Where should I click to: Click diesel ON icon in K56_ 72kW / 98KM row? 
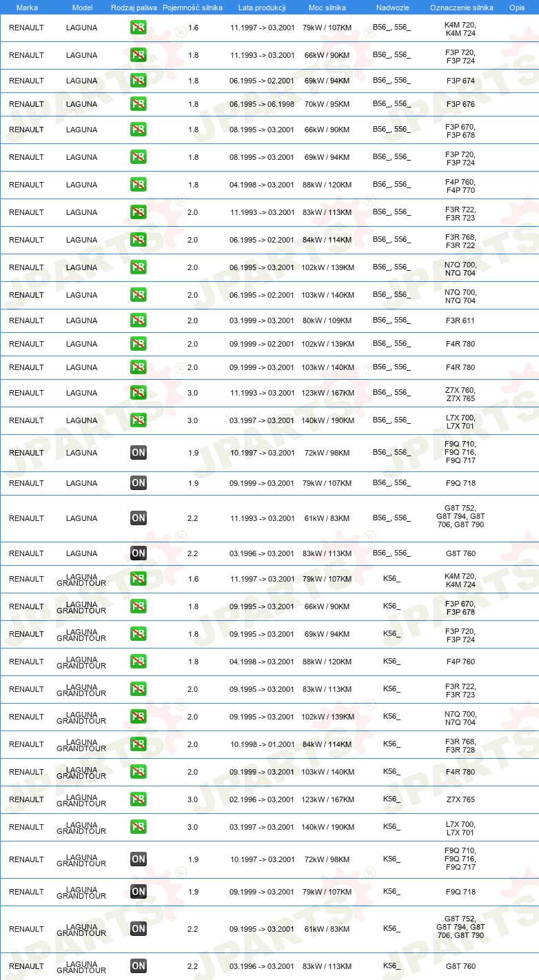coord(139,859)
